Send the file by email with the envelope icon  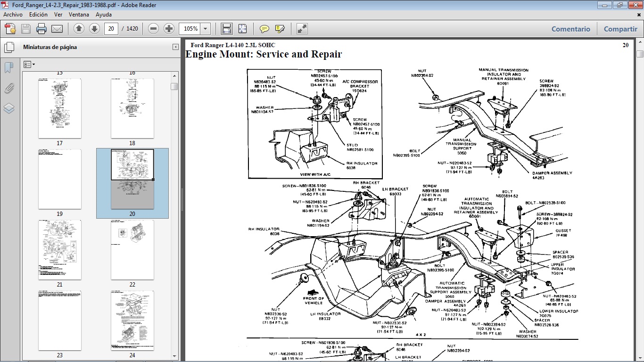(x=57, y=29)
